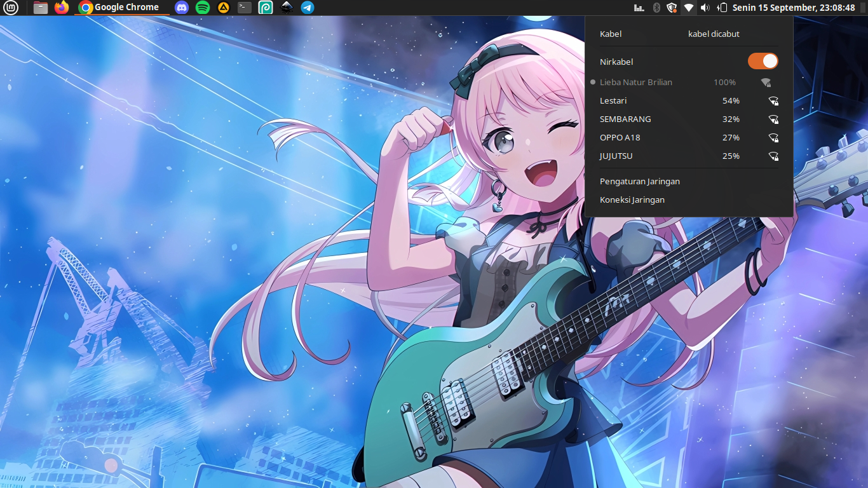Image resolution: width=868 pixels, height=488 pixels.
Task: Launch Inkscape from the panel
Action: pos(287,8)
